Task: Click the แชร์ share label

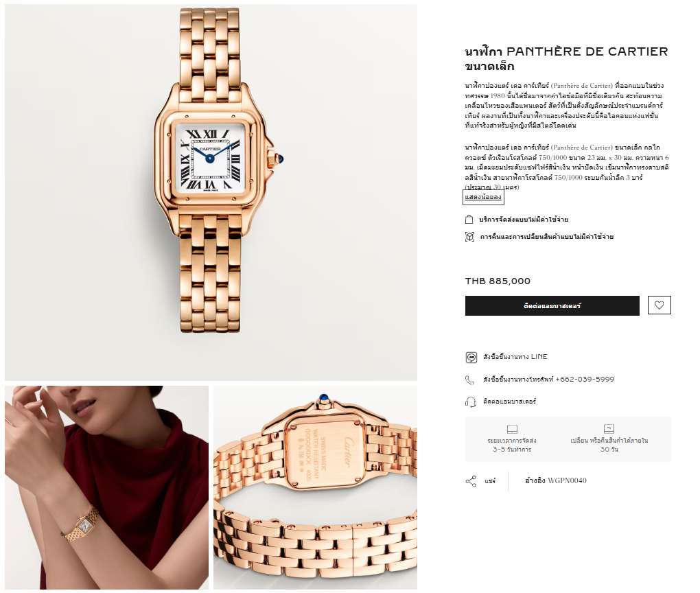Action: click(x=490, y=481)
